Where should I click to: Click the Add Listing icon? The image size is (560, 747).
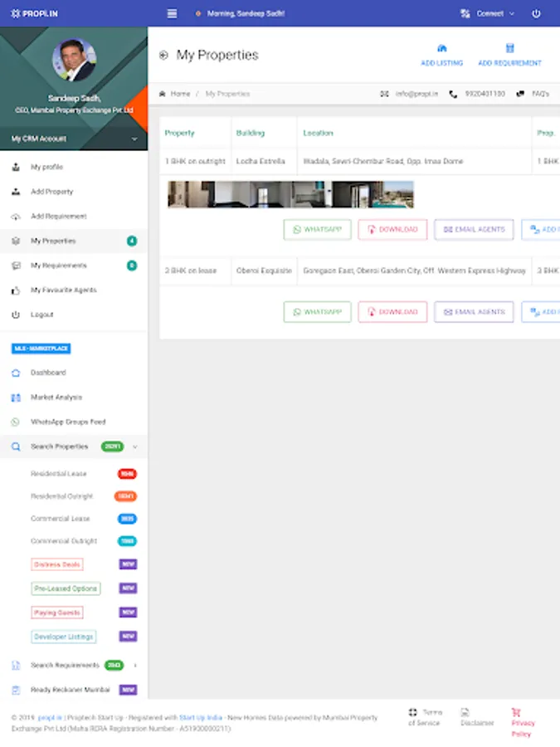click(441, 49)
